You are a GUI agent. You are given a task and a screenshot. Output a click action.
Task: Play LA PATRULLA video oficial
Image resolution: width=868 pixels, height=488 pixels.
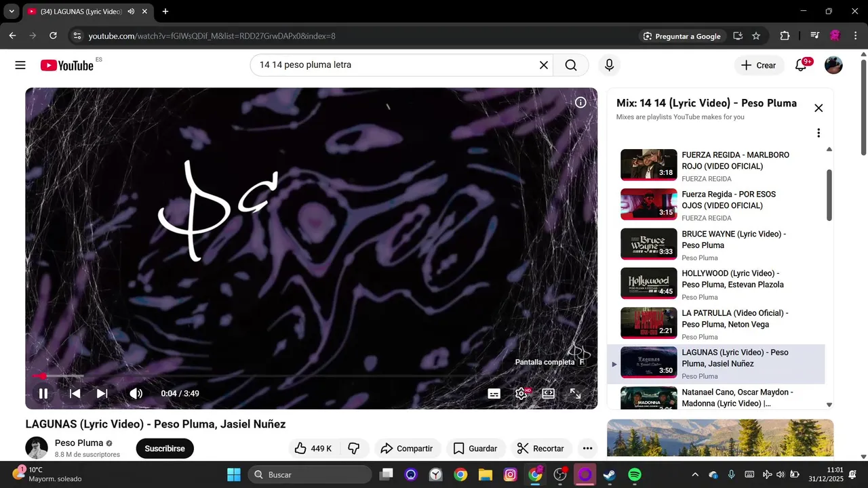coord(715,324)
